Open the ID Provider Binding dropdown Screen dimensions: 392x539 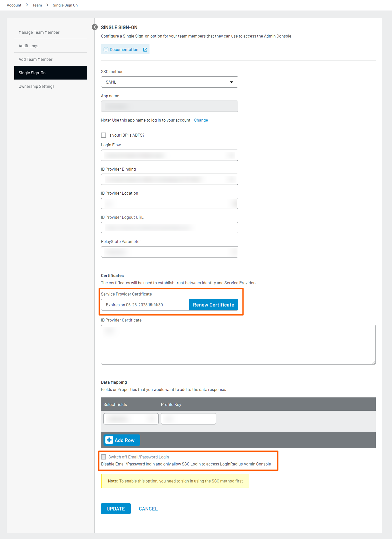(169, 179)
